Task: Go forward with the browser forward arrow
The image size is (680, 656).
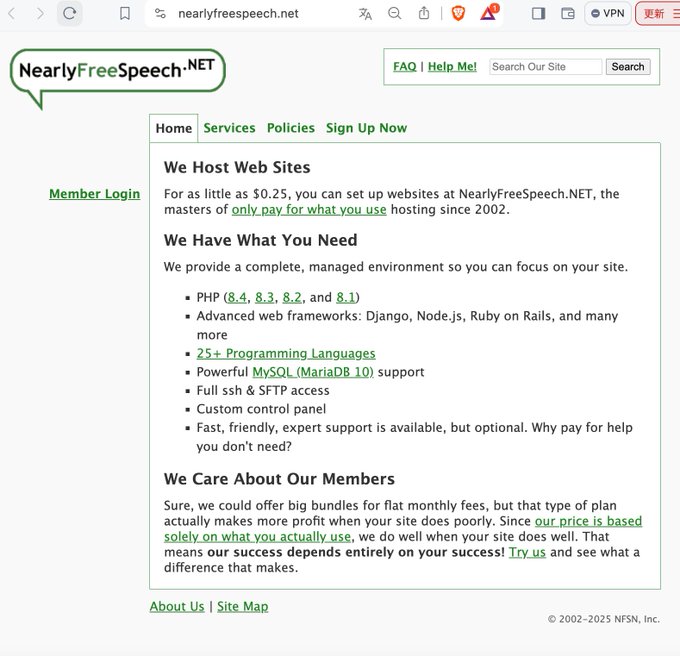Action: click(40, 14)
